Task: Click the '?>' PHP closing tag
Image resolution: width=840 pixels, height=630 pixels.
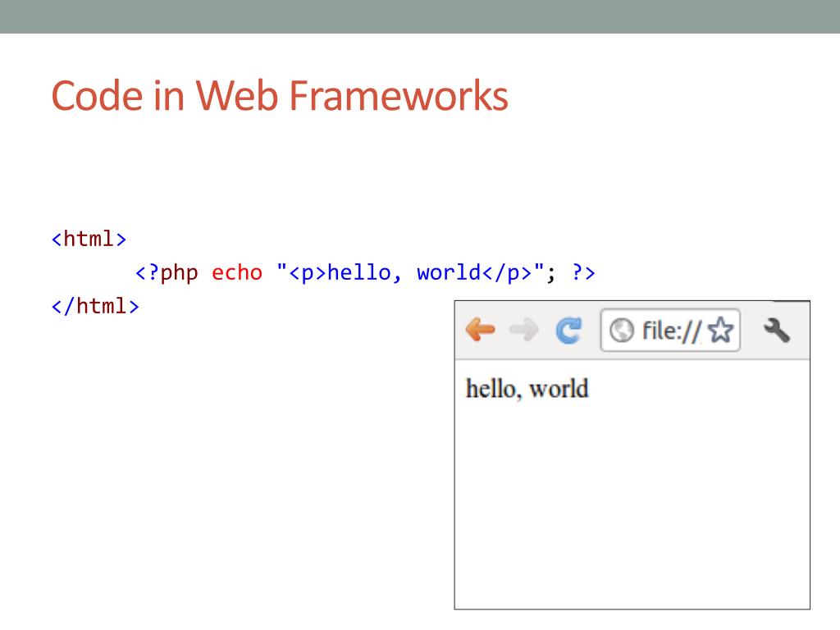Action: click(584, 272)
